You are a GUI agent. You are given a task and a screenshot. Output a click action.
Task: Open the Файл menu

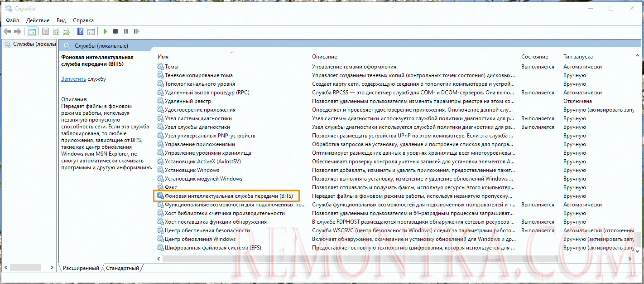12,20
